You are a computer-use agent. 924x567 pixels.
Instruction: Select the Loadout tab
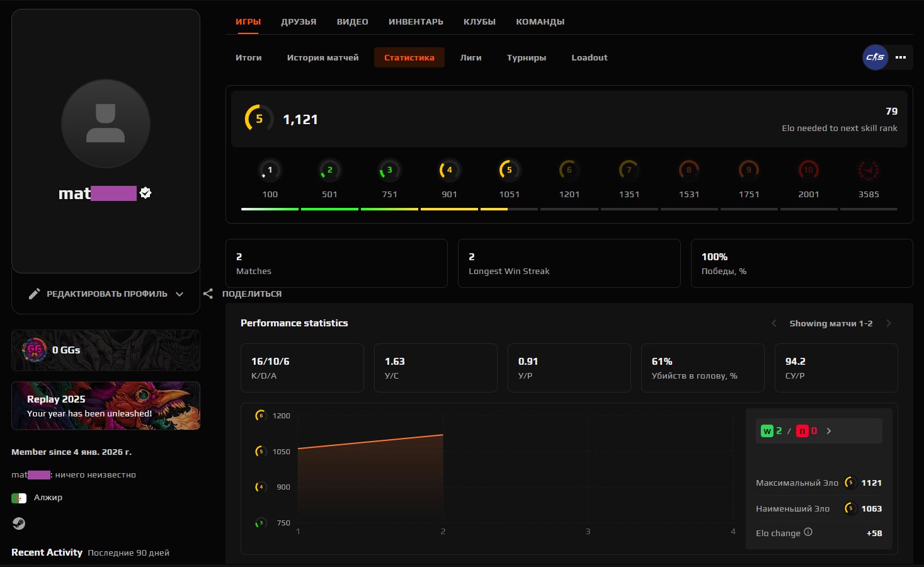pos(589,57)
